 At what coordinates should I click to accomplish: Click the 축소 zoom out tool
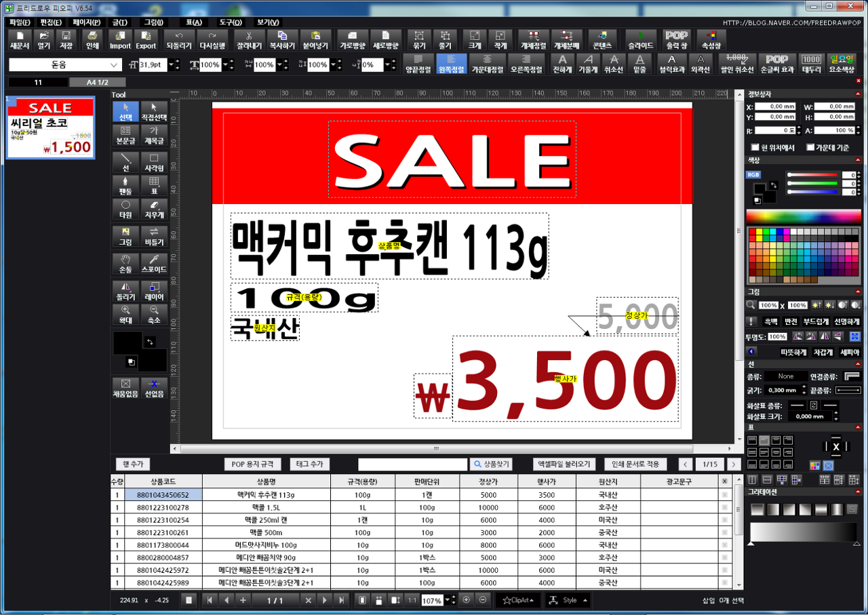154,315
